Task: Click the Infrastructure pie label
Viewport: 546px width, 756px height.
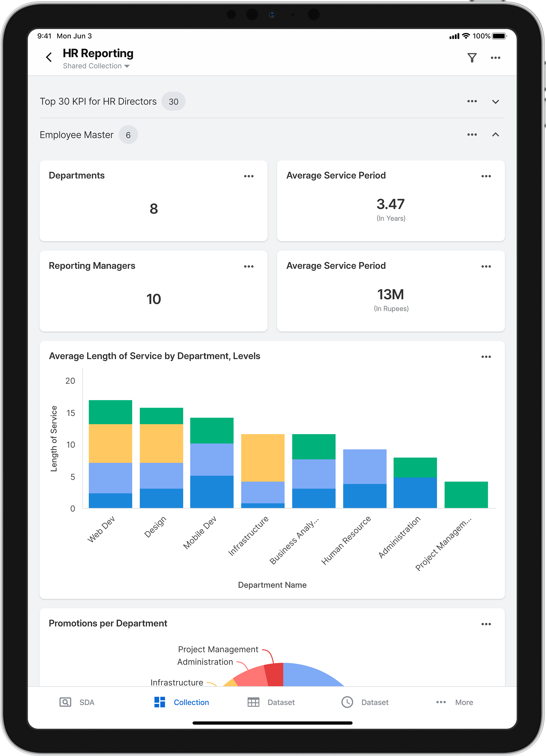Action: click(177, 683)
